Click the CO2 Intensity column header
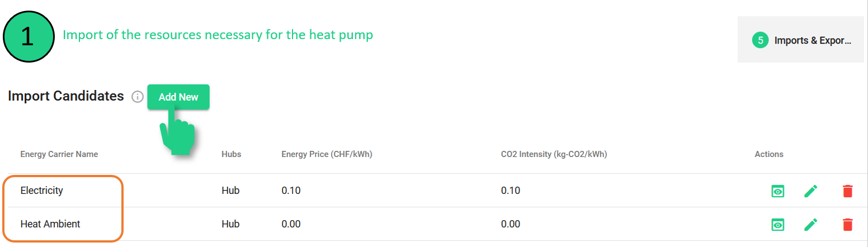Screen dimensions: 868x247 click(554, 154)
